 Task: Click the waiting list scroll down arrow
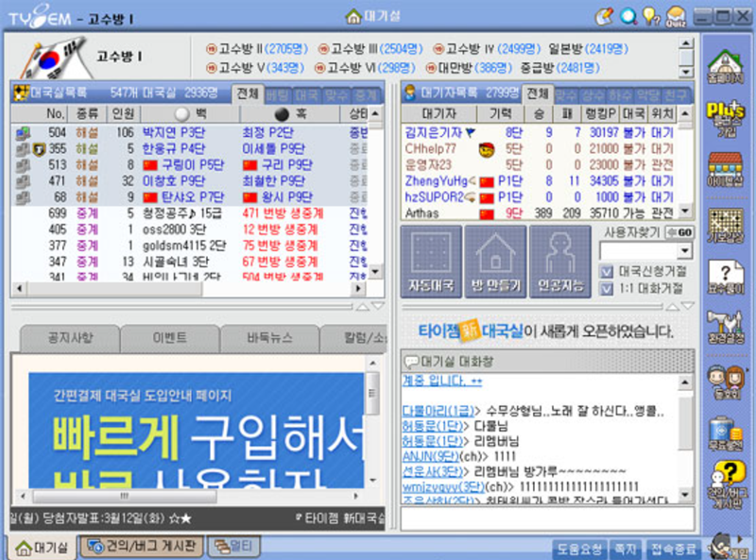point(685,212)
